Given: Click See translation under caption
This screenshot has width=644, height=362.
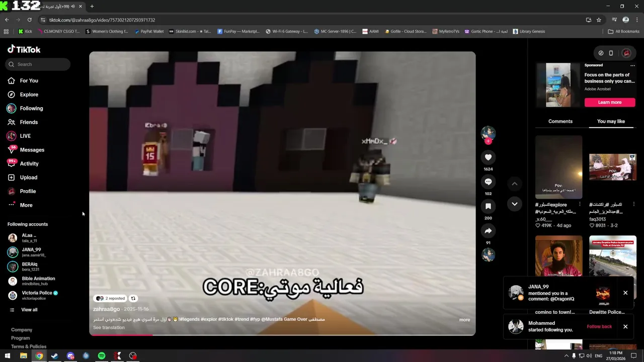Looking at the screenshot, I should pyautogui.click(x=109, y=327).
